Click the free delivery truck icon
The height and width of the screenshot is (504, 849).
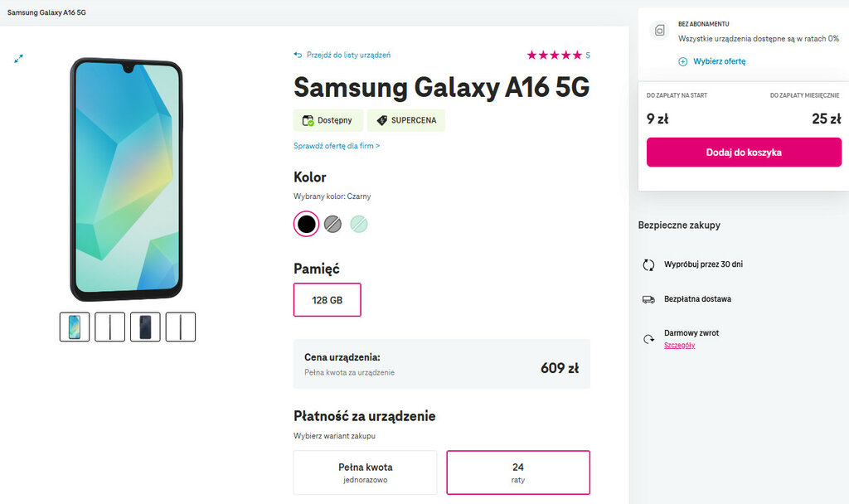point(648,299)
